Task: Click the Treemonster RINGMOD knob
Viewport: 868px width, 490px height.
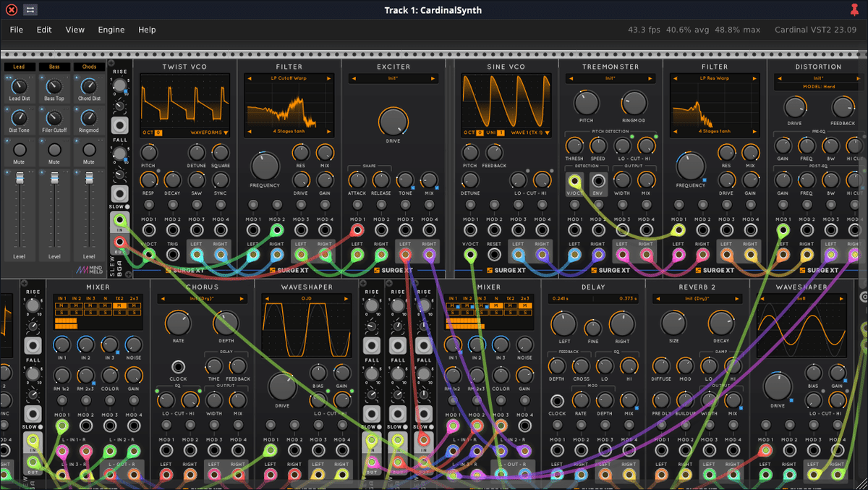Action: tap(634, 104)
